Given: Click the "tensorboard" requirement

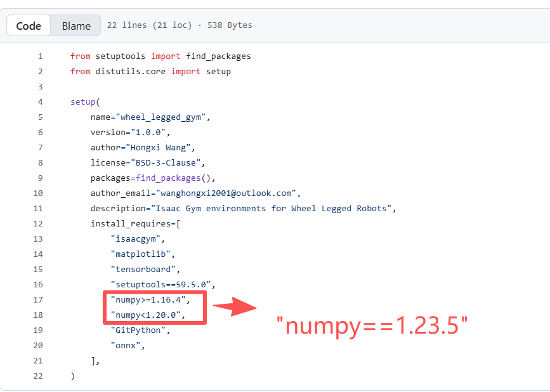Looking at the screenshot, I should (x=143, y=270).
